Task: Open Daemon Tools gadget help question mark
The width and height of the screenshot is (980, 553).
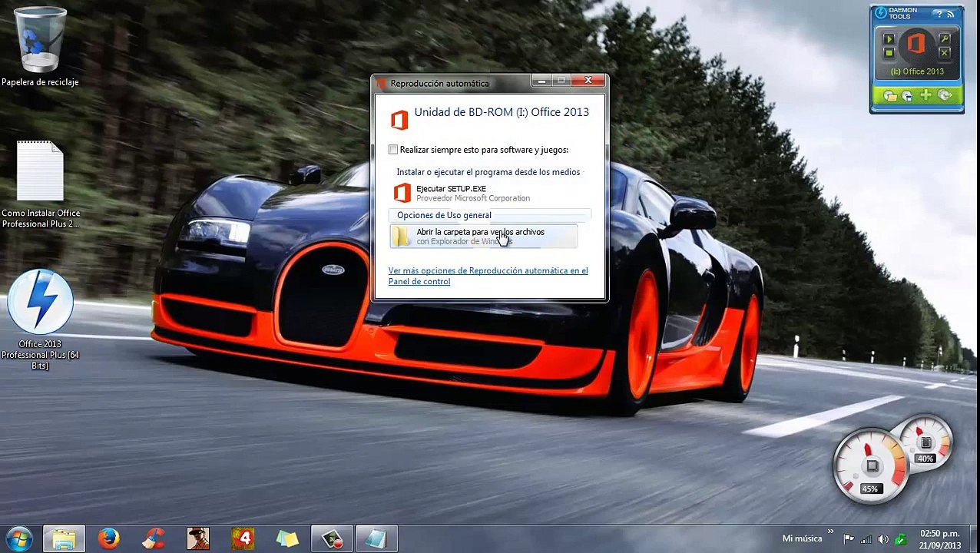Action: coord(938,12)
